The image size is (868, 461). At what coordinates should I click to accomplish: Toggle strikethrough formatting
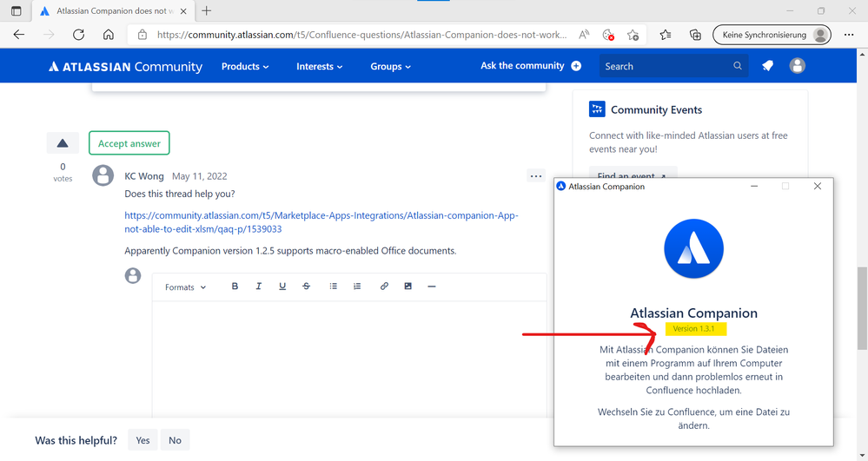(x=306, y=286)
